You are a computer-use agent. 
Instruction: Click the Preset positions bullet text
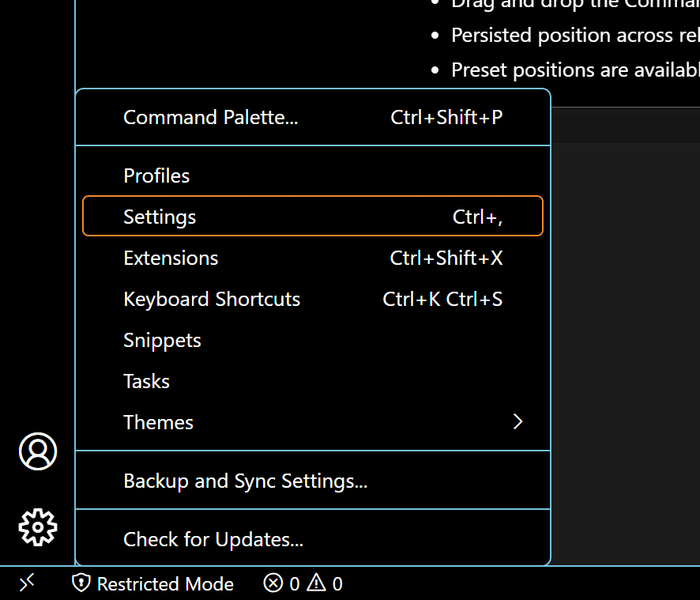pyautogui.click(x=574, y=70)
